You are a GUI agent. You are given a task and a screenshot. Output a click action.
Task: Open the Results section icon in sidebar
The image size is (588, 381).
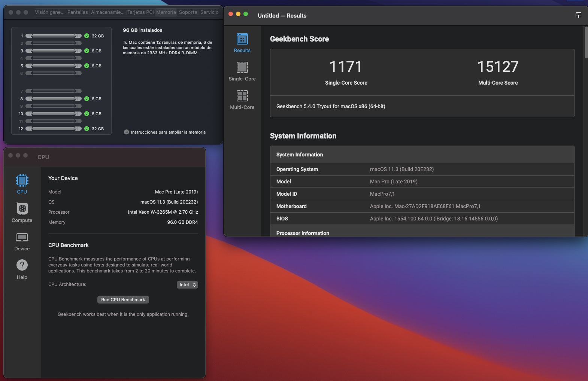(x=242, y=39)
